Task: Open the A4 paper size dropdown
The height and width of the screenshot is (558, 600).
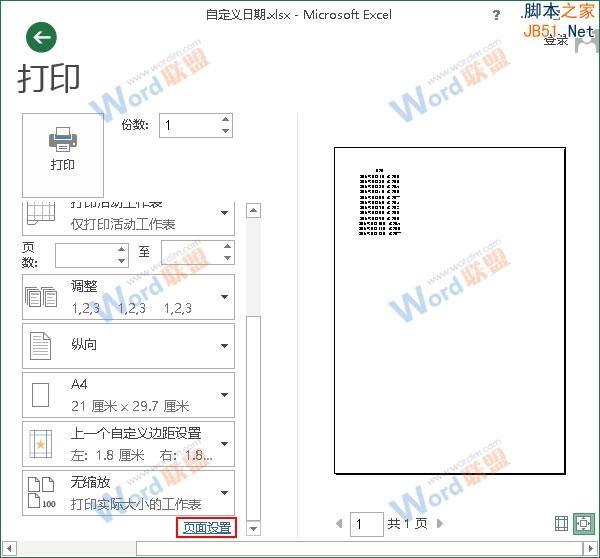Action: [x=128, y=395]
